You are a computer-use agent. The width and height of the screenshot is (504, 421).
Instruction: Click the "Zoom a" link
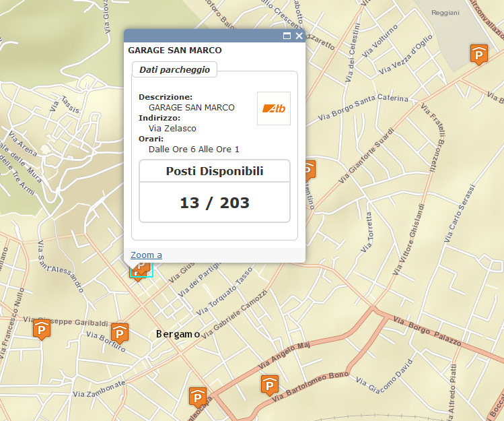coord(146,255)
